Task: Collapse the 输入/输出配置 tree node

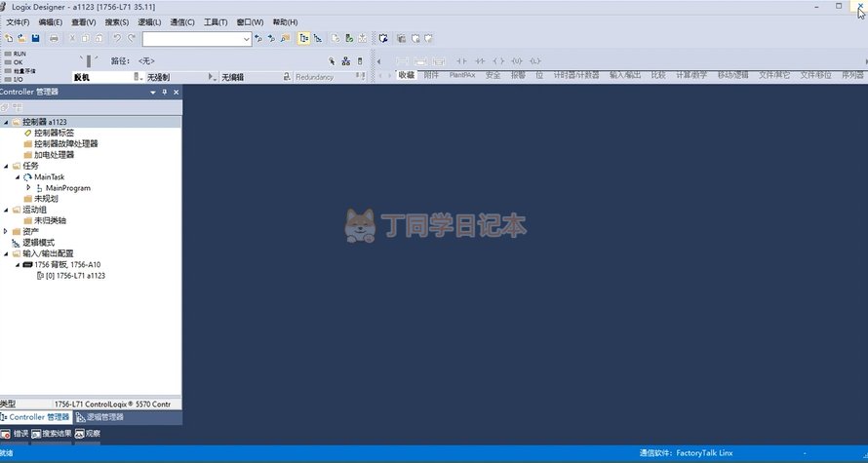Action: [6, 253]
